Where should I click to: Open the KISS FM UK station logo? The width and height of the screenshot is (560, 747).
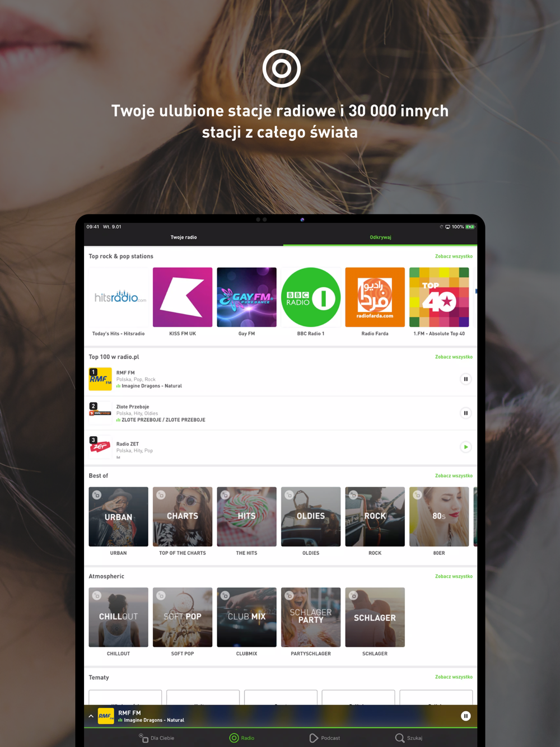[183, 297]
